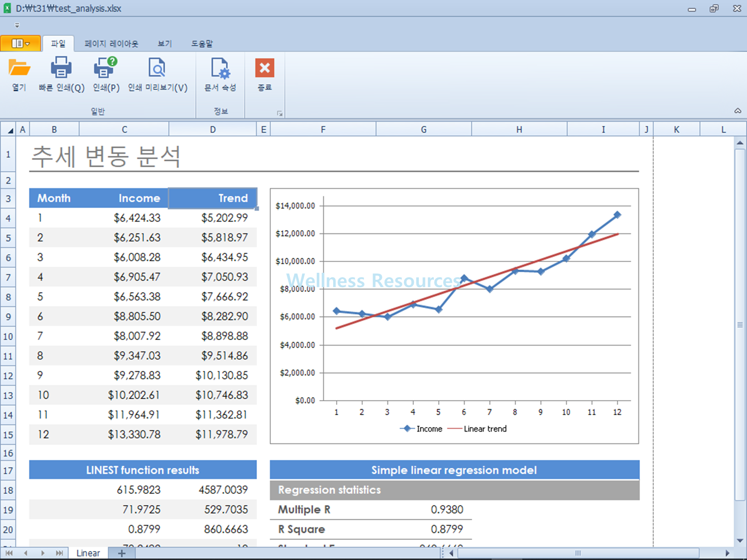Viewport: 747px width, 560px height.
Task: Click the Income header cell
Action: 124,198
